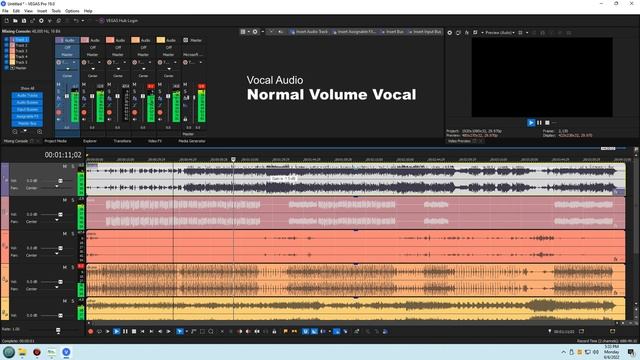Create a new project from the toolbar
The width and height of the screenshot is (640, 360).
7,20
